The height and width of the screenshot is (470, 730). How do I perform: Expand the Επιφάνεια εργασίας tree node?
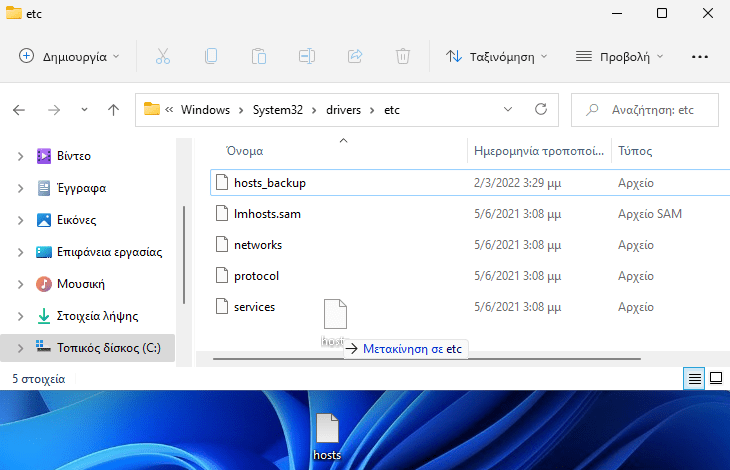coord(20,252)
